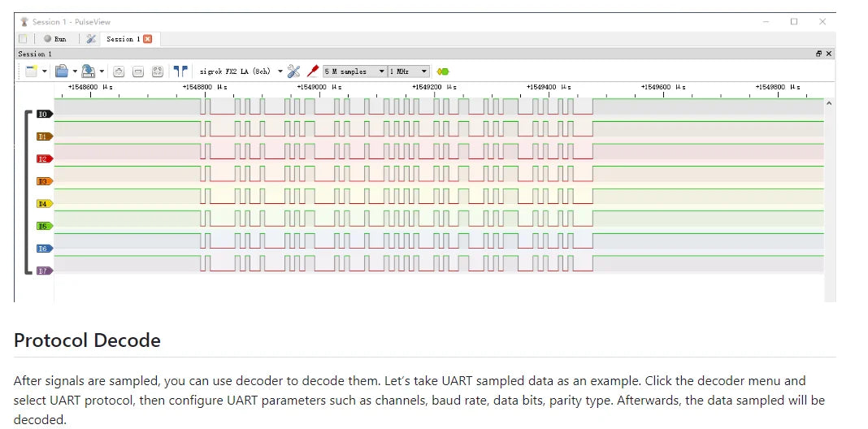
Task: Expand the new view dropdown arrow
Action: coord(45,71)
